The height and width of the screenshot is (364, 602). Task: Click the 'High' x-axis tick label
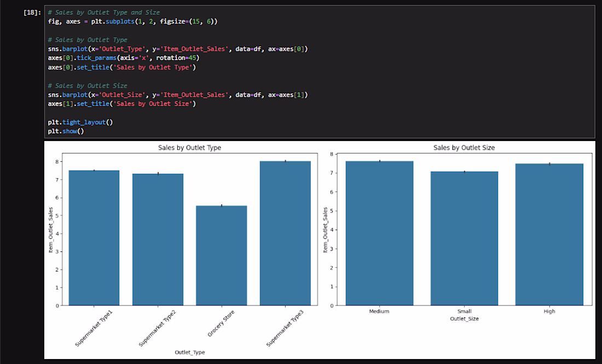click(x=549, y=312)
